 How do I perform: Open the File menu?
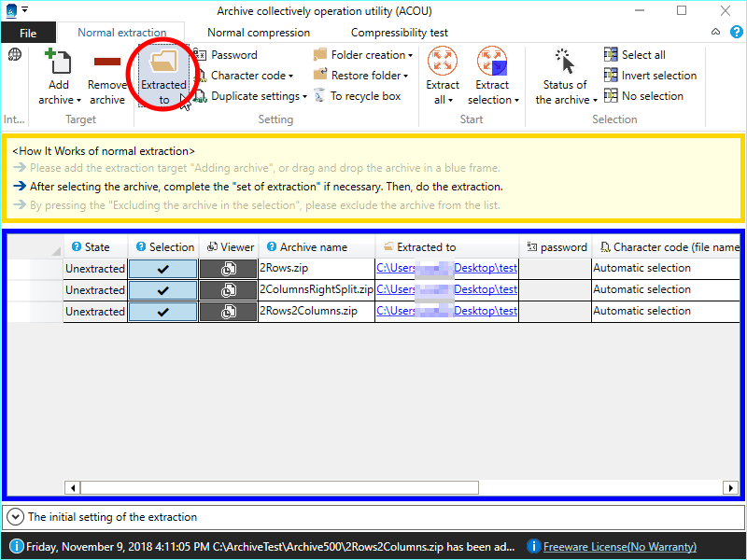pos(29,33)
